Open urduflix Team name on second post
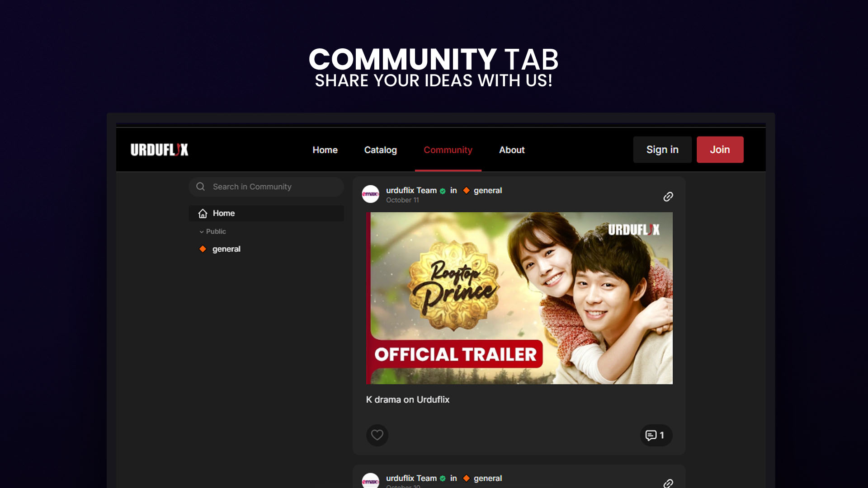 point(411,478)
